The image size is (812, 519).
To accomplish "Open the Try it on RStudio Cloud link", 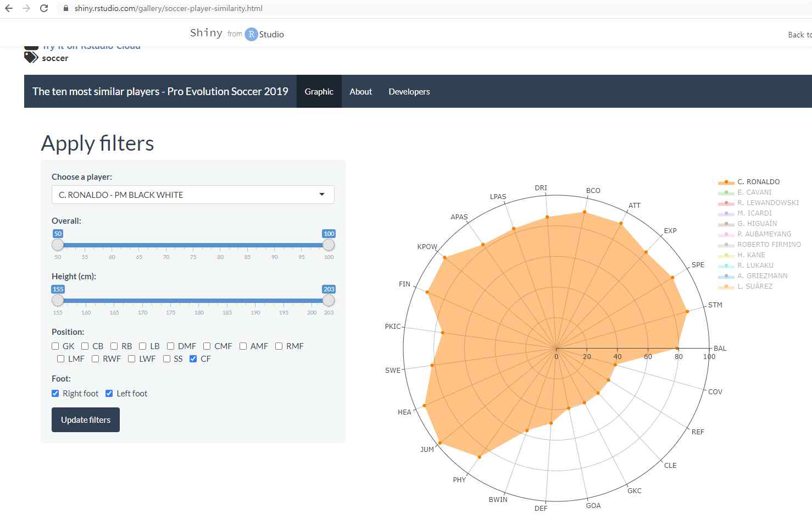I will (x=91, y=47).
